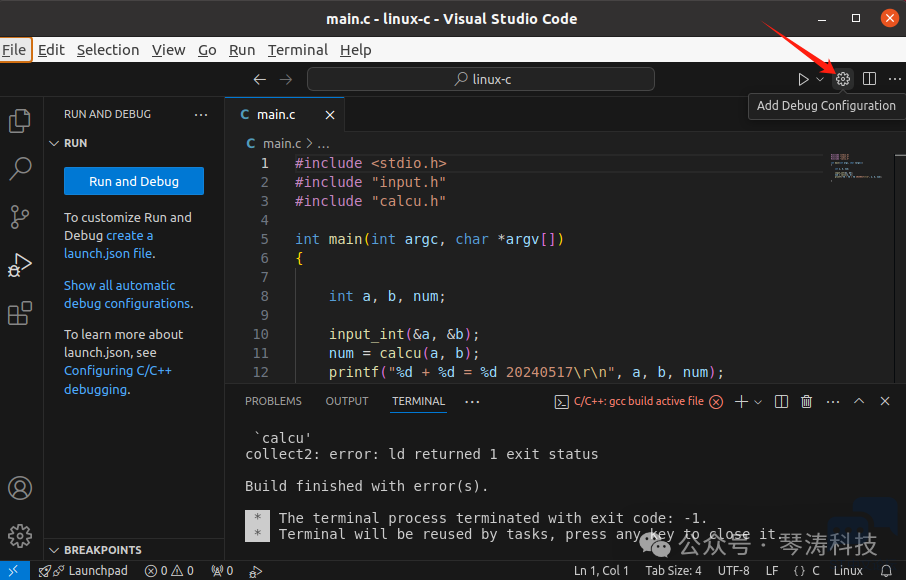
Task: Open the Selection menu
Action: (x=108, y=50)
